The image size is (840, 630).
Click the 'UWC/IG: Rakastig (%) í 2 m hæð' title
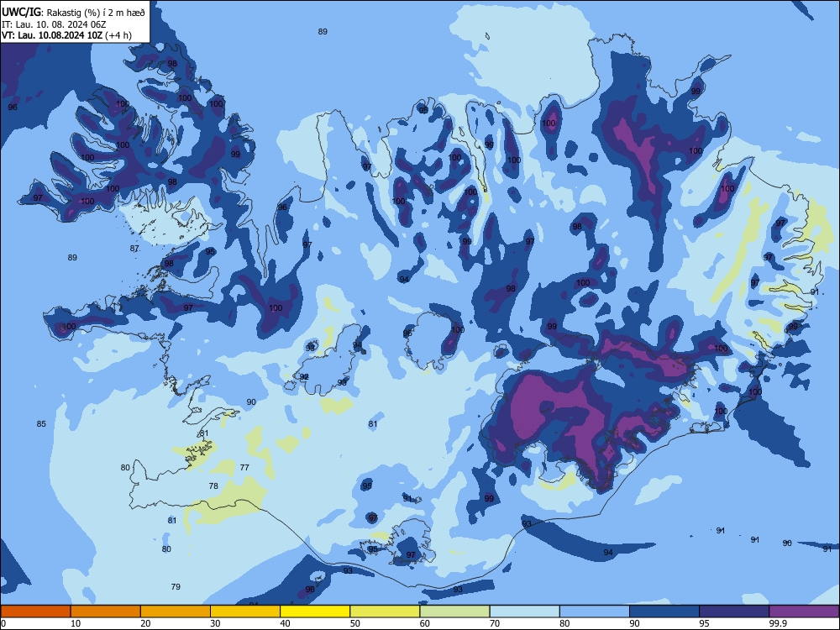[73, 13]
